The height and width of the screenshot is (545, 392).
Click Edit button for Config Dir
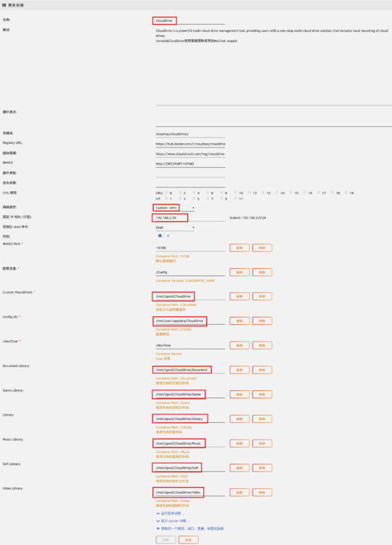(x=240, y=320)
